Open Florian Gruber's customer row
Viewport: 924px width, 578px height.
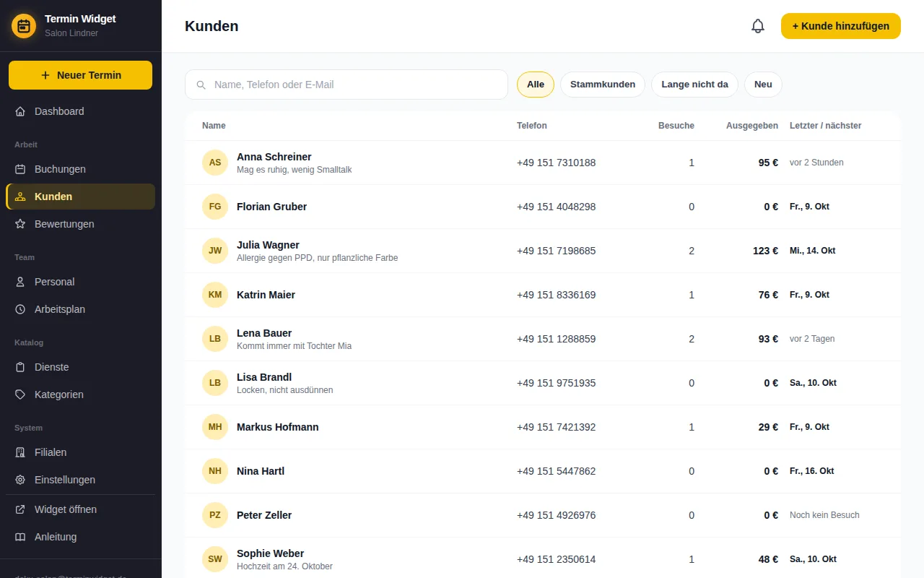pos(543,207)
